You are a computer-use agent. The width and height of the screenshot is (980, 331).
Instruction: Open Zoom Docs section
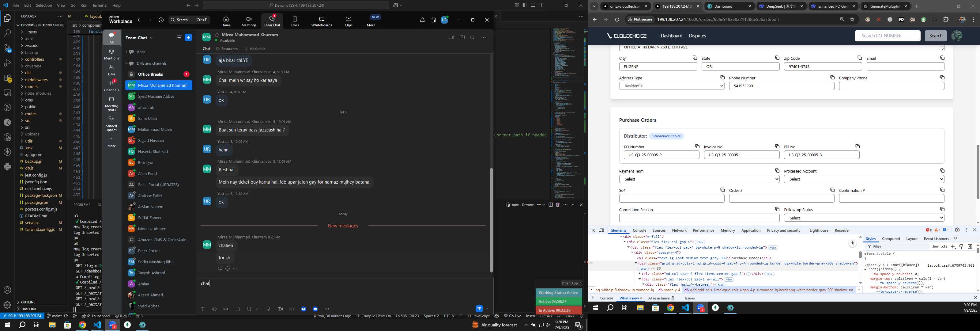pos(295,21)
